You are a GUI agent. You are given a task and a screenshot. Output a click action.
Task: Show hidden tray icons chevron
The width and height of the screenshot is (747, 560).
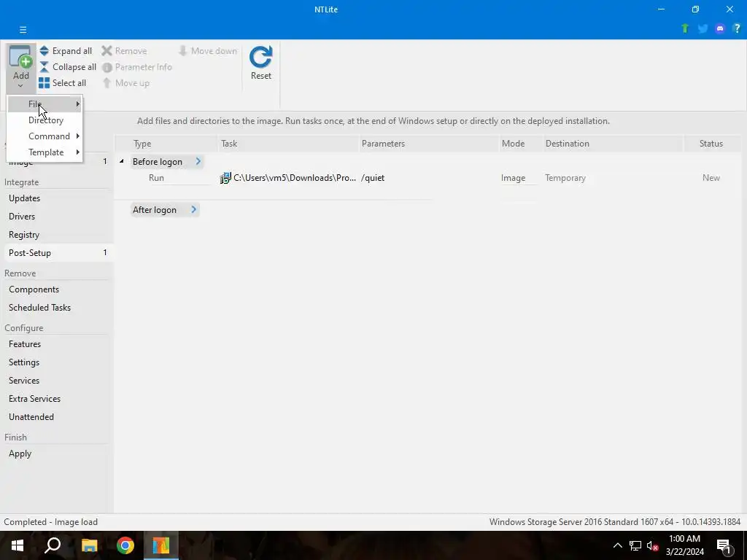tap(617, 545)
